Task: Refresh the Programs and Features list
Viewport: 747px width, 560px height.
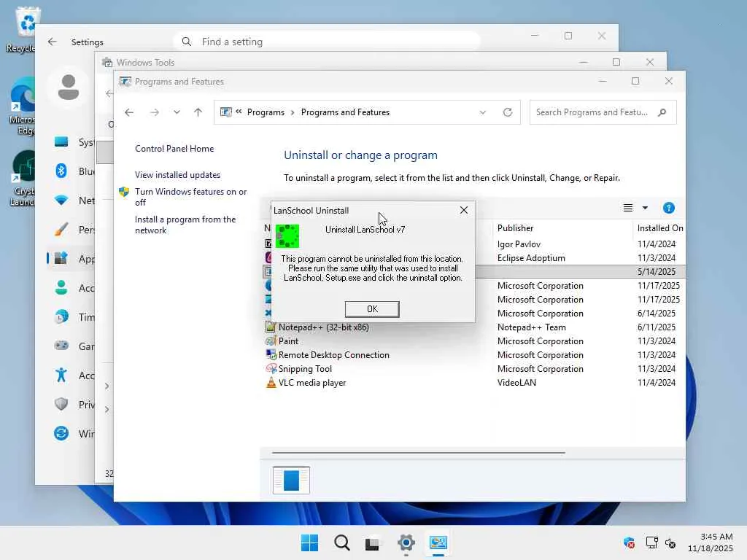Action: pyautogui.click(x=508, y=112)
